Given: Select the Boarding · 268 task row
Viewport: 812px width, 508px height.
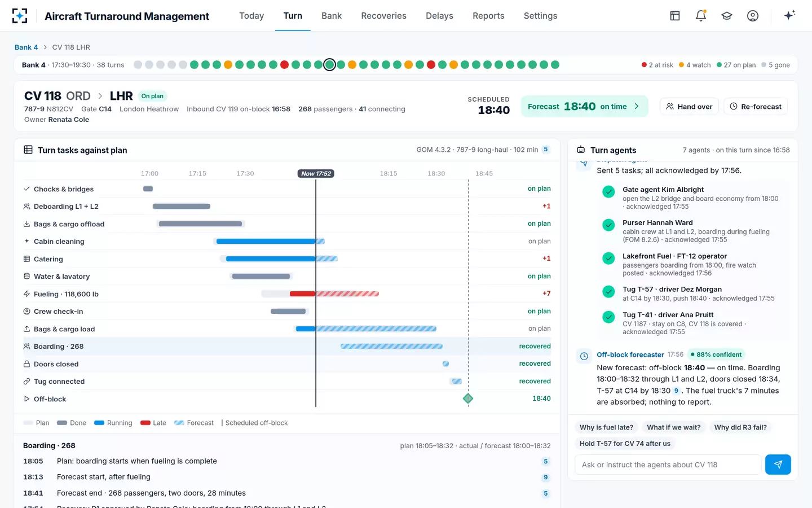Looking at the screenshot, I should [x=287, y=347].
